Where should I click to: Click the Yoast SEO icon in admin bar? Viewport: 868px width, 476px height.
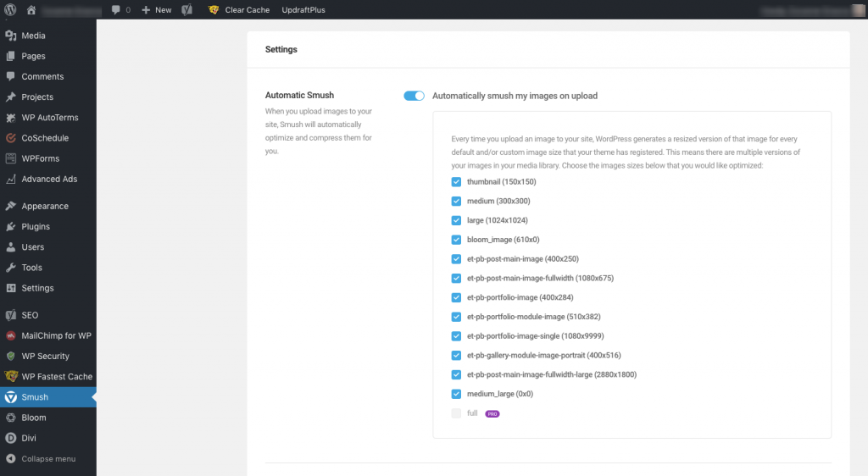[x=186, y=10]
